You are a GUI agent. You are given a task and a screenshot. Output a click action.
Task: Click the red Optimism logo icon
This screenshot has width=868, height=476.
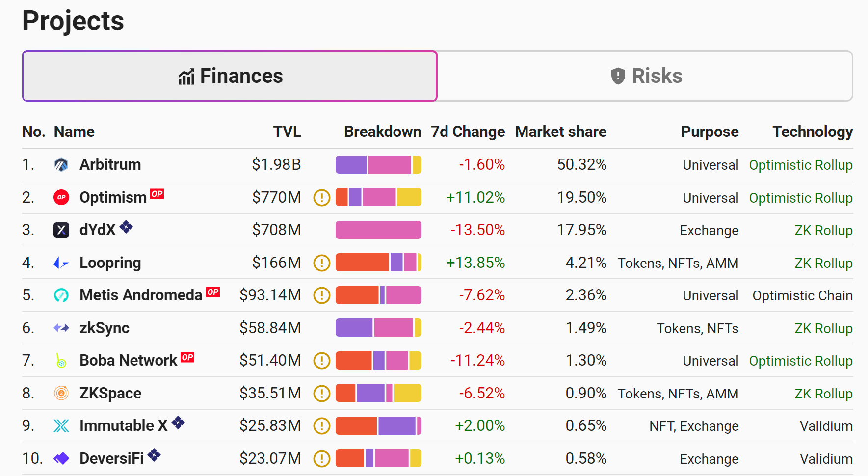click(x=61, y=197)
